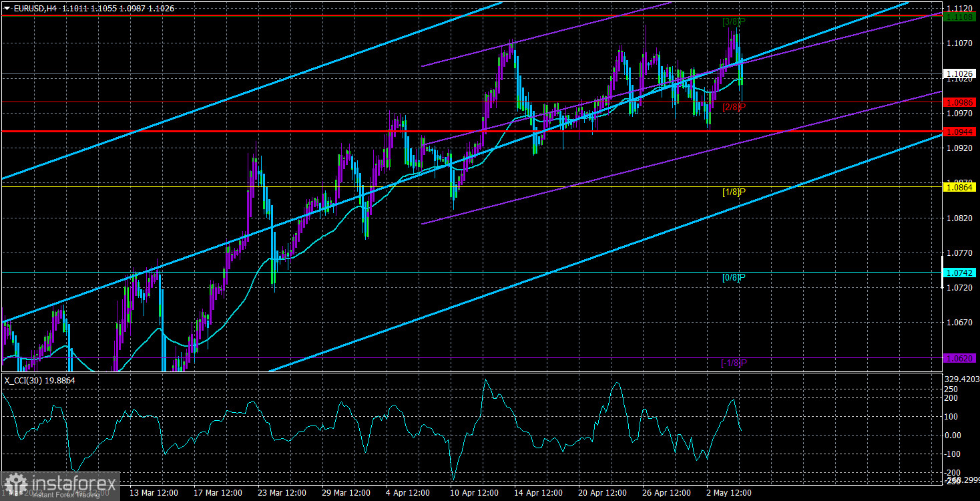Click the current price label 1.1026
This screenshot has width=980, height=501.
[961, 73]
